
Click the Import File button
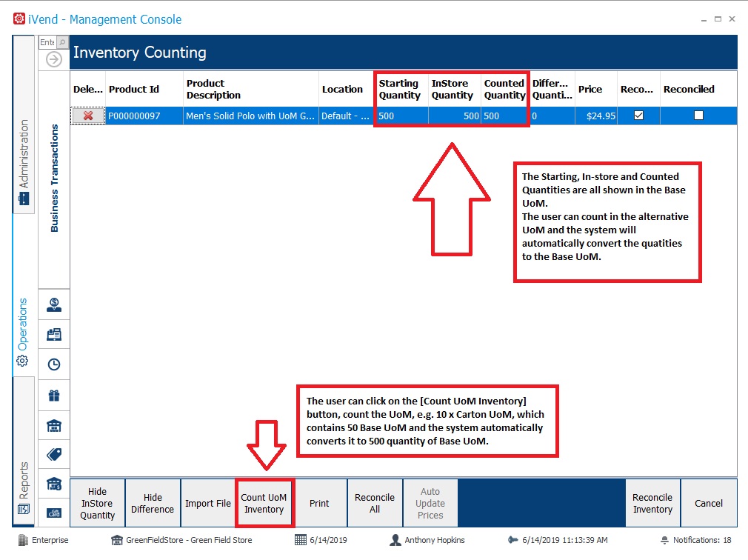pyautogui.click(x=208, y=503)
